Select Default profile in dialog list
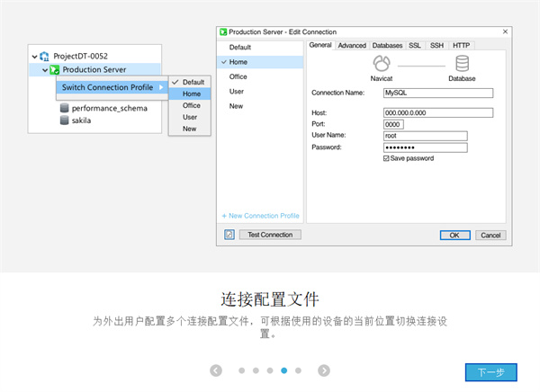Viewport: 540px width, 392px height. click(x=260, y=48)
